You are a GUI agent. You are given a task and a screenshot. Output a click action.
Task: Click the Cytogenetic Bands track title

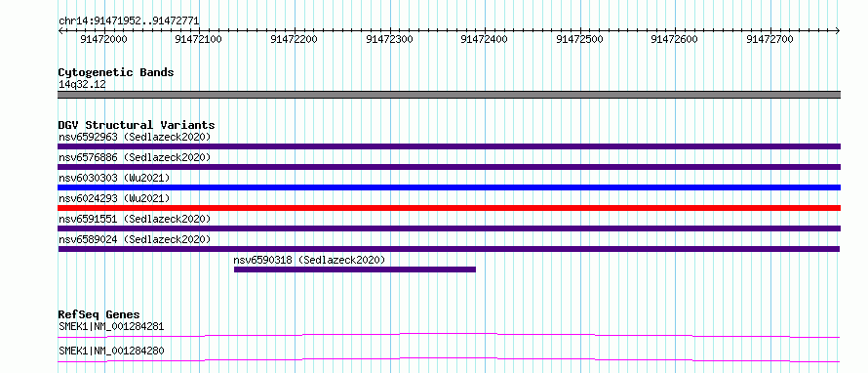pyautogui.click(x=116, y=72)
